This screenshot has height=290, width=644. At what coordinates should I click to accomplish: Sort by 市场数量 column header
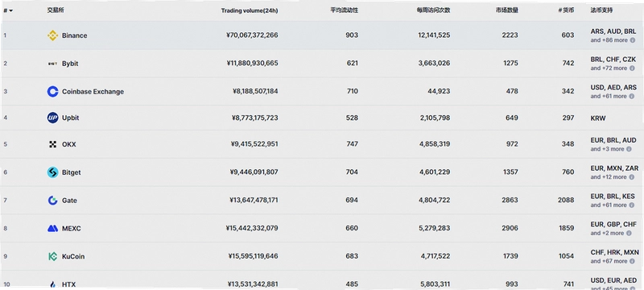coord(506,10)
